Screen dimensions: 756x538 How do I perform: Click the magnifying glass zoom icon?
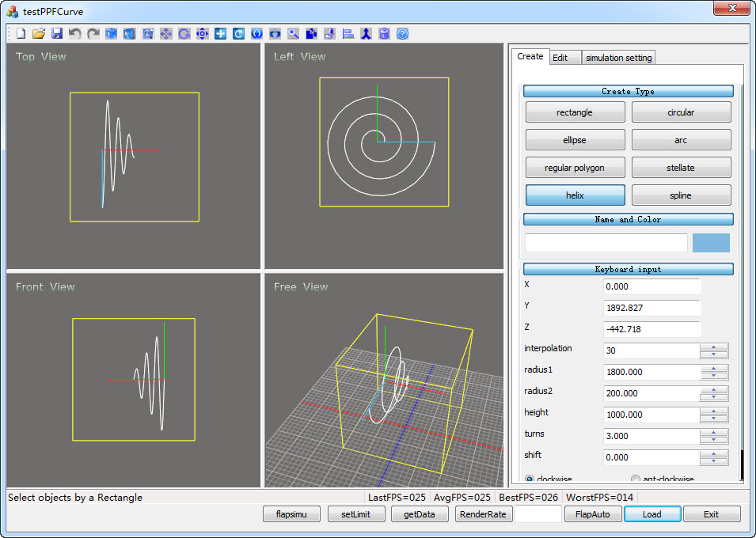tap(293, 33)
